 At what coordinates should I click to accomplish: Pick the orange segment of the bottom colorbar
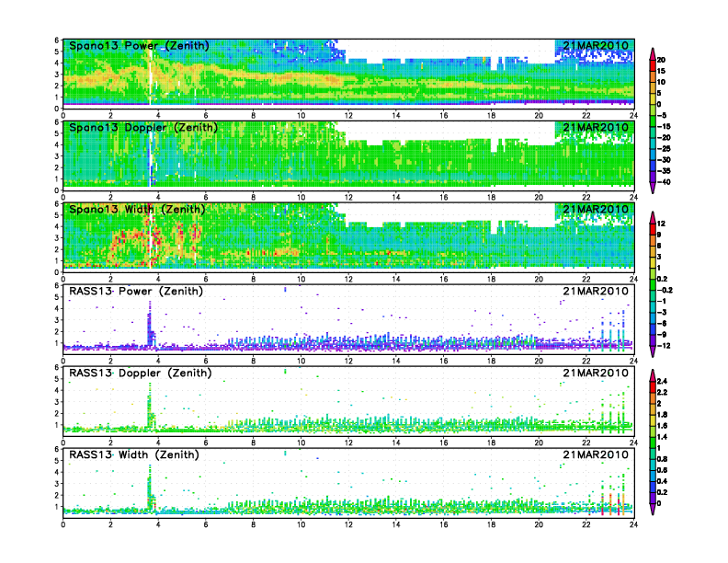(653, 398)
